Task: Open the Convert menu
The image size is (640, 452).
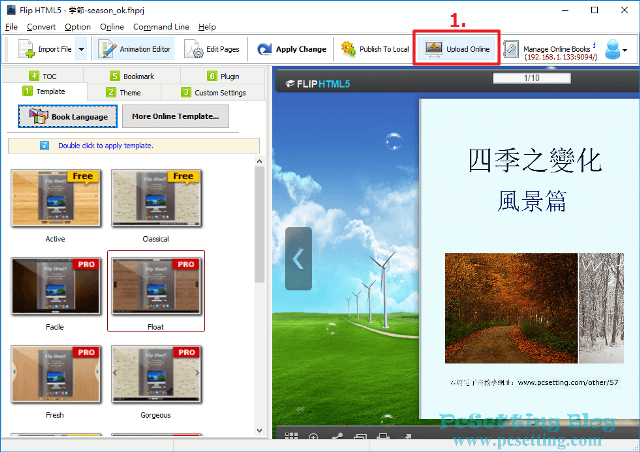Action: point(41,26)
